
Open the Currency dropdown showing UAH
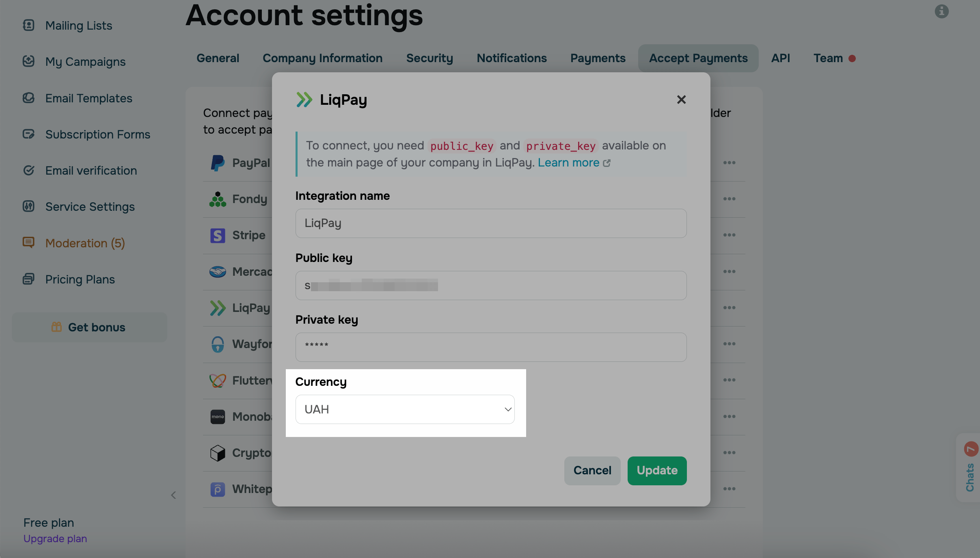point(405,409)
